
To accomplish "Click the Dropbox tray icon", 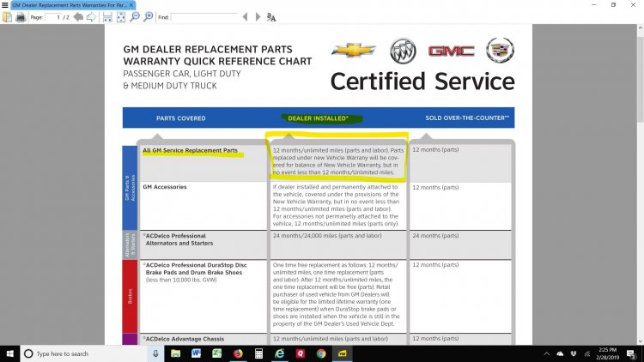I will point(574,353).
